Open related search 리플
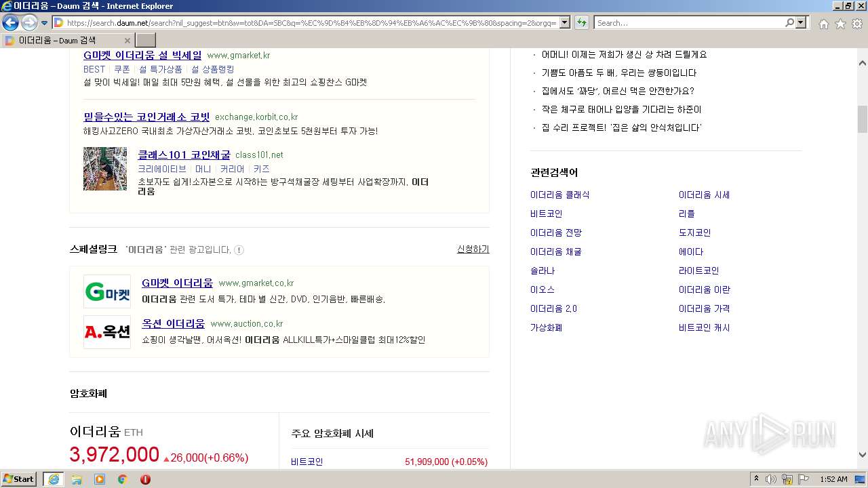Screen dimensions: 868x488 (687, 213)
